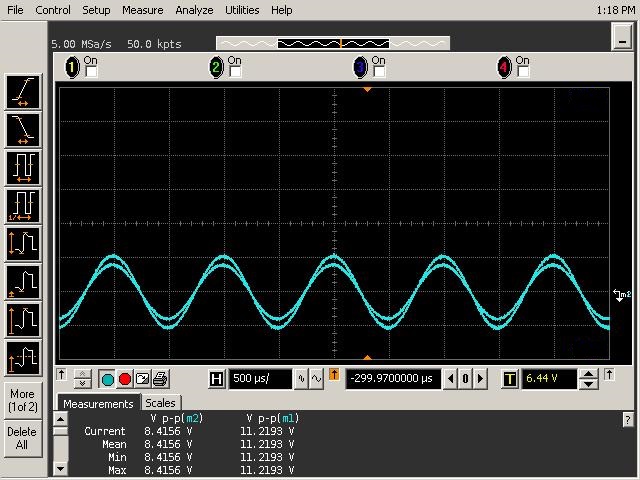Screen dimensions: 640x480
Task: Click the -299.9700000 µs position field
Action: click(x=393, y=379)
